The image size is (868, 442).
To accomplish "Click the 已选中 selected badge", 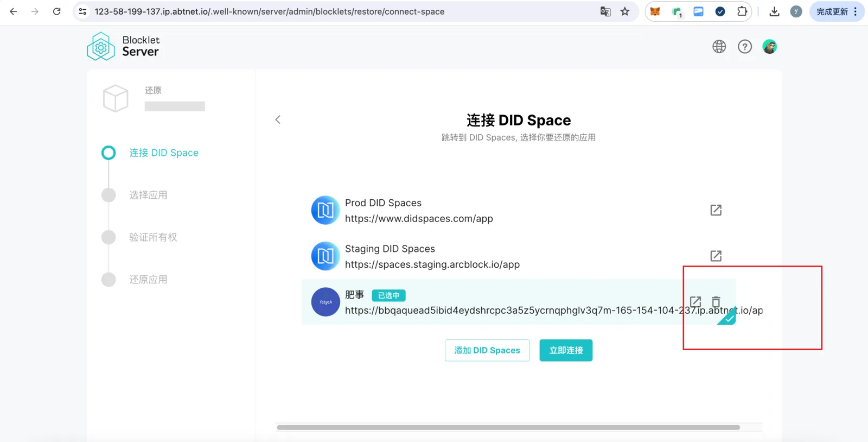I will pos(388,295).
